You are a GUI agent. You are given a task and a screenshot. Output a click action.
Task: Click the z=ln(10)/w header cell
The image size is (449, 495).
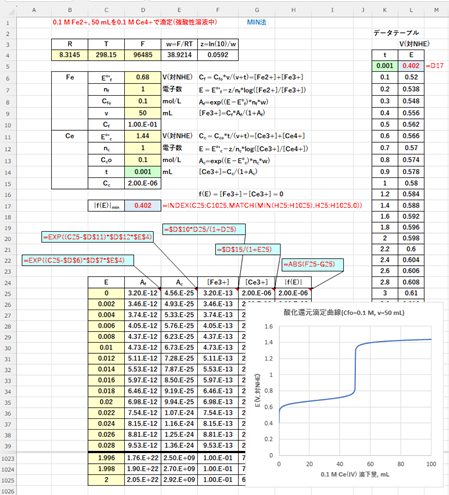pyautogui.click(x=218, y=44)
